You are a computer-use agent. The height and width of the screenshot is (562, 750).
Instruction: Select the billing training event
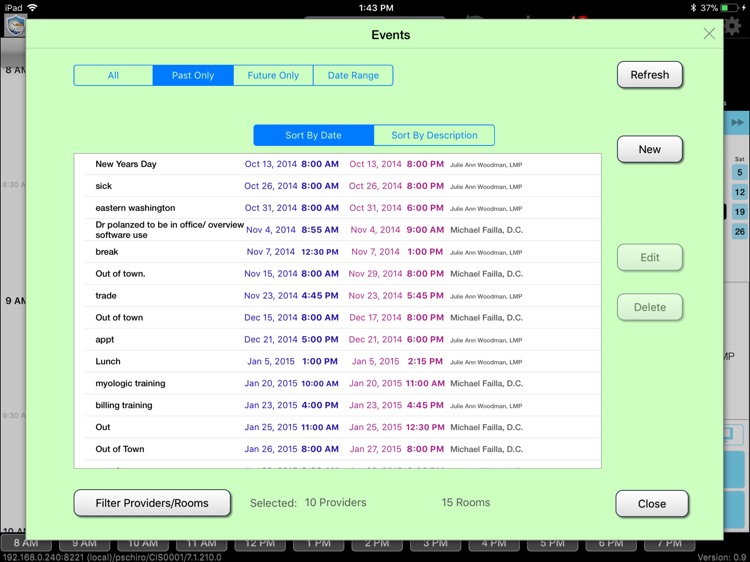pyautogui.click(x=337, y=405)
